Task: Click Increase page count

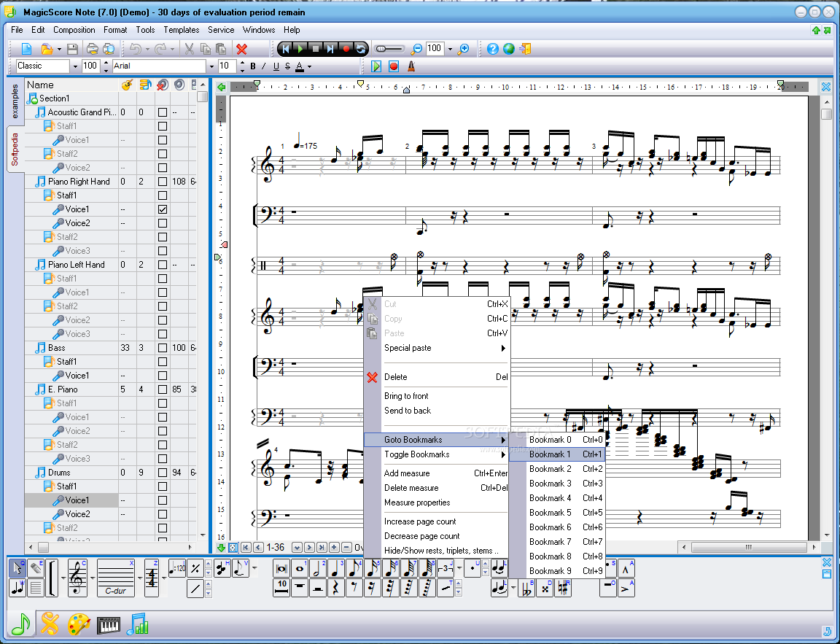Action: click(435, 522)
